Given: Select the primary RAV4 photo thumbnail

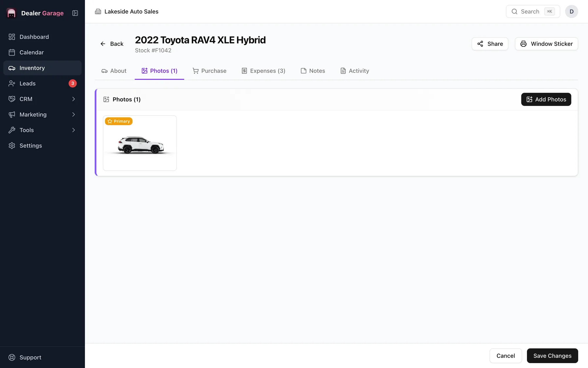Looking at the screenshot, I should click(140, 143).
